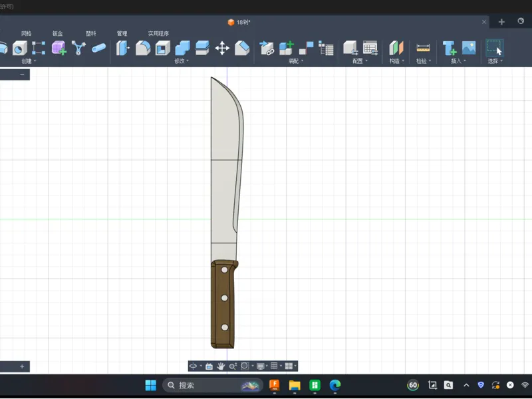
Task: Click the Move/Copy arrows icon
Action: pos(222,48)
